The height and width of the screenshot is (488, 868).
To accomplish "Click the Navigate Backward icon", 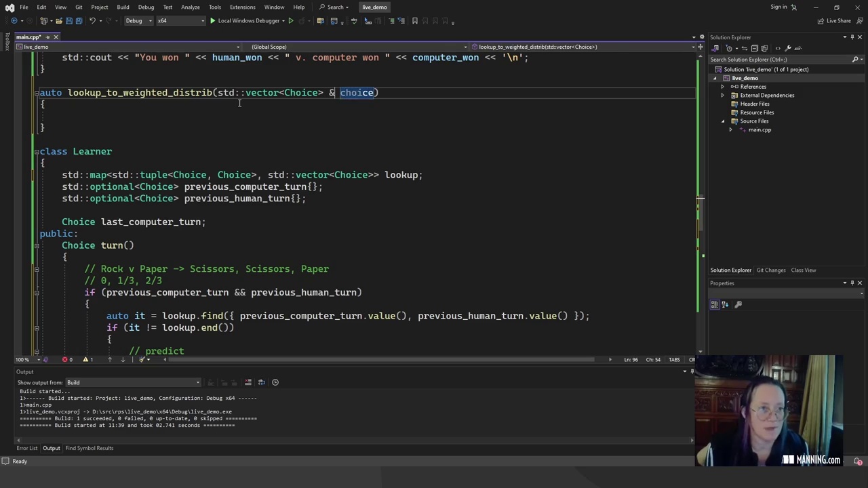I will (14, 21).
